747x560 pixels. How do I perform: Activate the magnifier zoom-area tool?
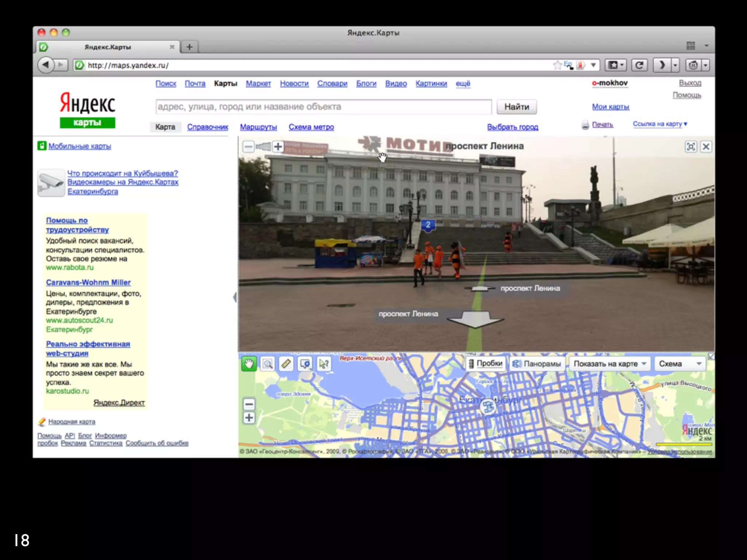[x=268, y=363]
